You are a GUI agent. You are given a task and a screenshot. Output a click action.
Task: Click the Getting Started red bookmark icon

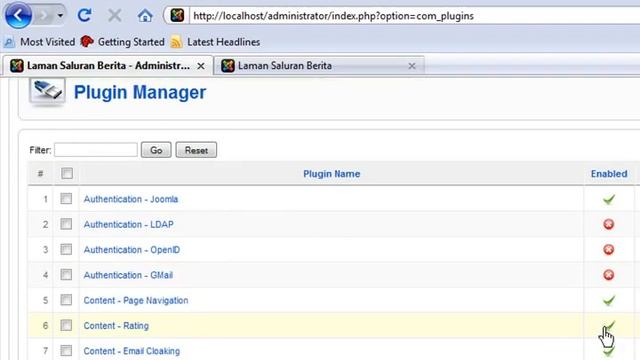pyautogui.click(x=87, y=42)
